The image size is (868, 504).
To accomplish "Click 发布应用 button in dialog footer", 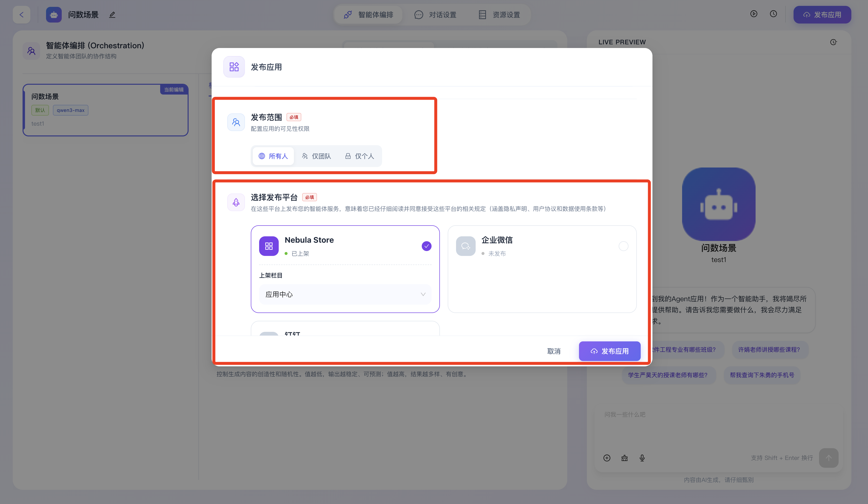I will click(x=609, y=351).
